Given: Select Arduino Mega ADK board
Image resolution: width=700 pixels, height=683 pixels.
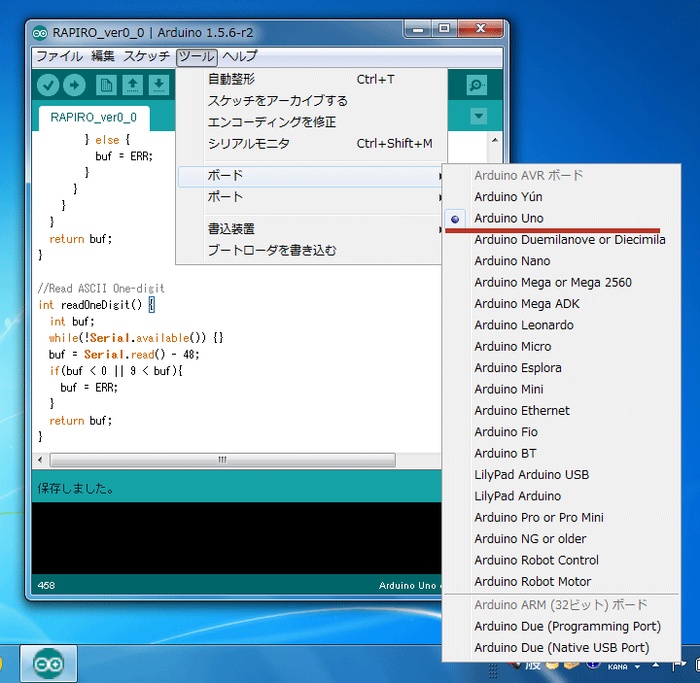Looking at the screenshot, I should [x=561, y=304].
